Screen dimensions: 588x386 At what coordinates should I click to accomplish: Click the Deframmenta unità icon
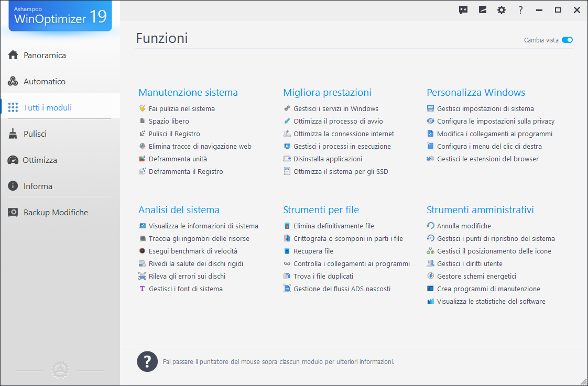(142, 159)
